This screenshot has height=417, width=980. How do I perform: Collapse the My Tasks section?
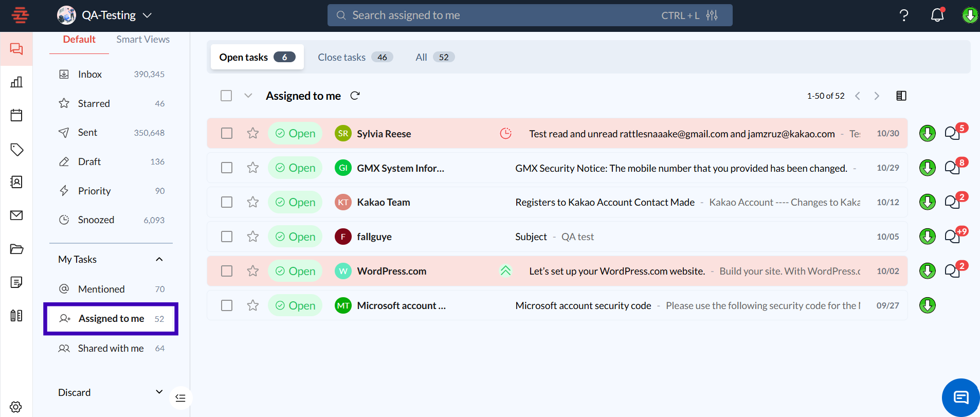coord(159,259)
